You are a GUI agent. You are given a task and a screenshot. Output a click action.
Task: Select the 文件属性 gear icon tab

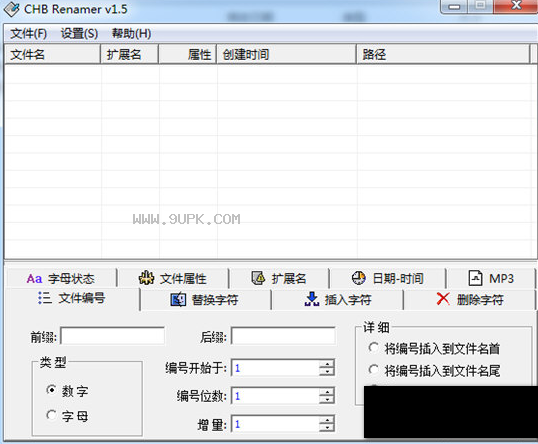(x=173, y=278)
